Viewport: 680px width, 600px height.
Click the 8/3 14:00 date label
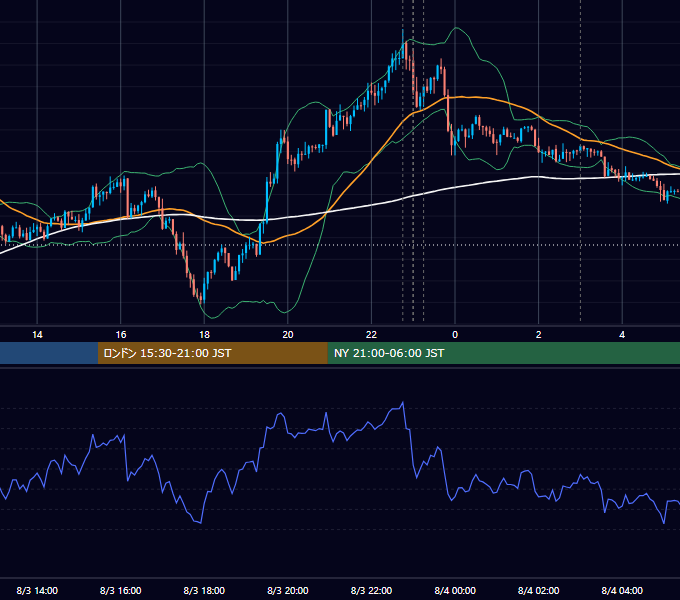click(37, 590)
